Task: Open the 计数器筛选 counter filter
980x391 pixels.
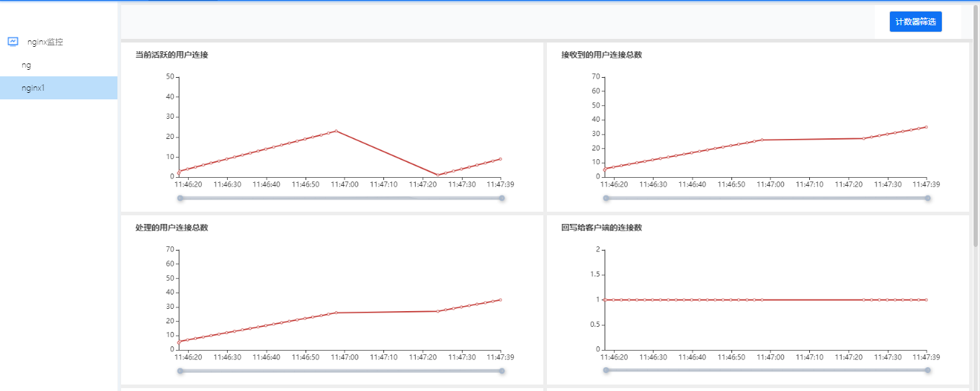Action: pos(915,22)
